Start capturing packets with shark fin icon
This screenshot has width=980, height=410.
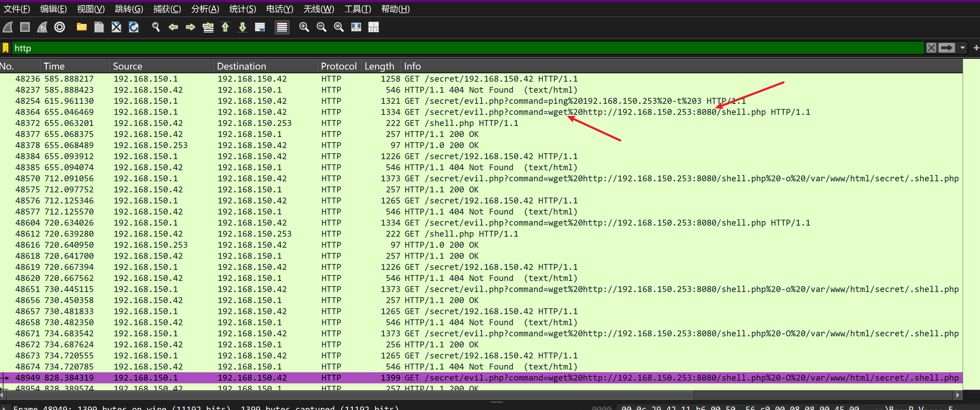pos(8,27)
